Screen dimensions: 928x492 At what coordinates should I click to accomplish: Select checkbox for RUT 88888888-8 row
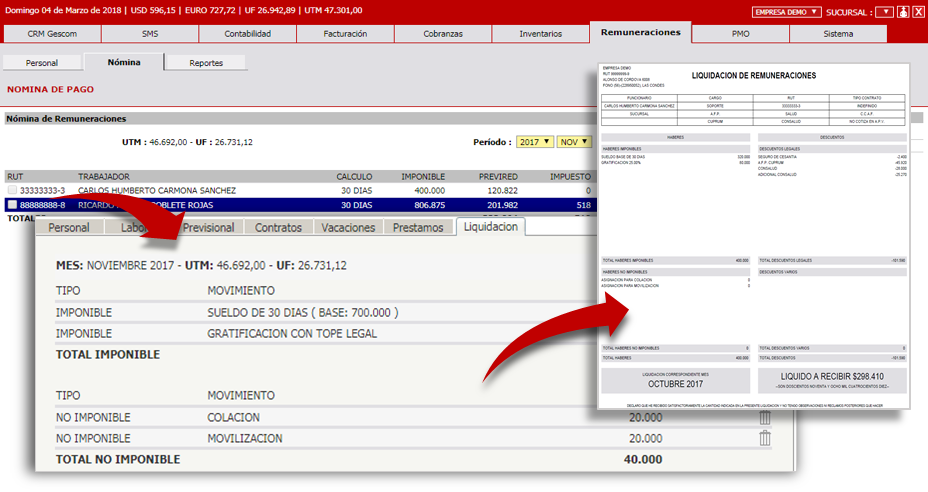pyautogui.click(x=12, y=205)
